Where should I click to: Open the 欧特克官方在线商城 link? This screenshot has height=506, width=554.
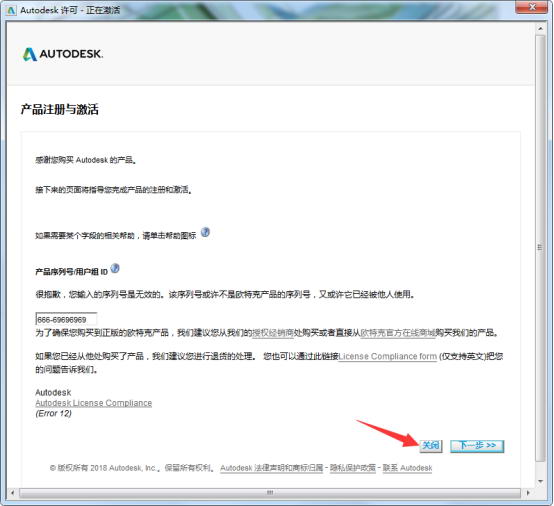398,333
